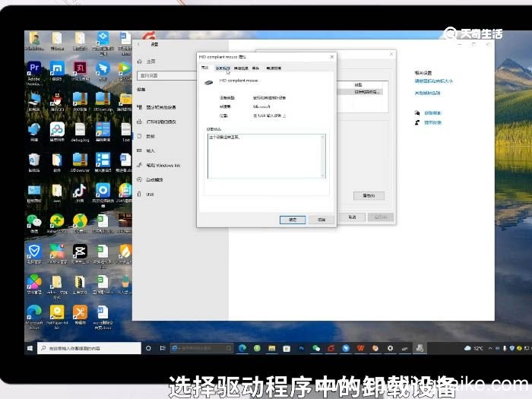Open the green plus 360 desktop icon
532x399 pixels.
[57, 223]
